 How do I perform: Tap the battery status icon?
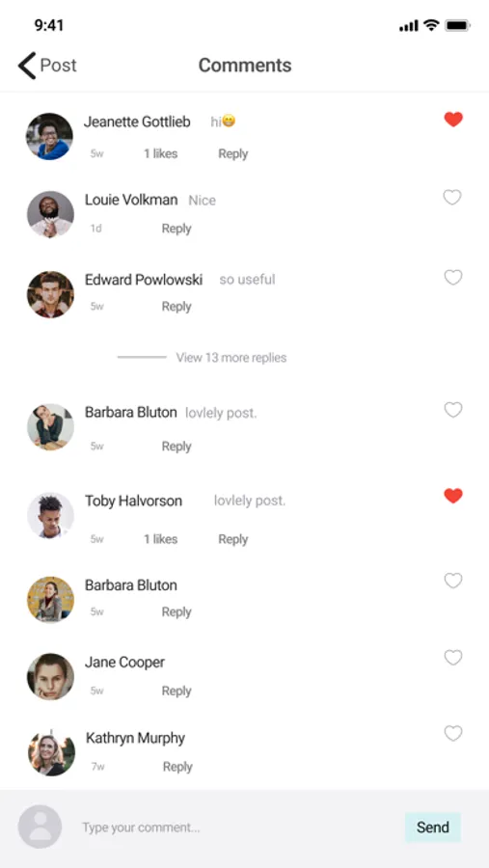(457, 25)
